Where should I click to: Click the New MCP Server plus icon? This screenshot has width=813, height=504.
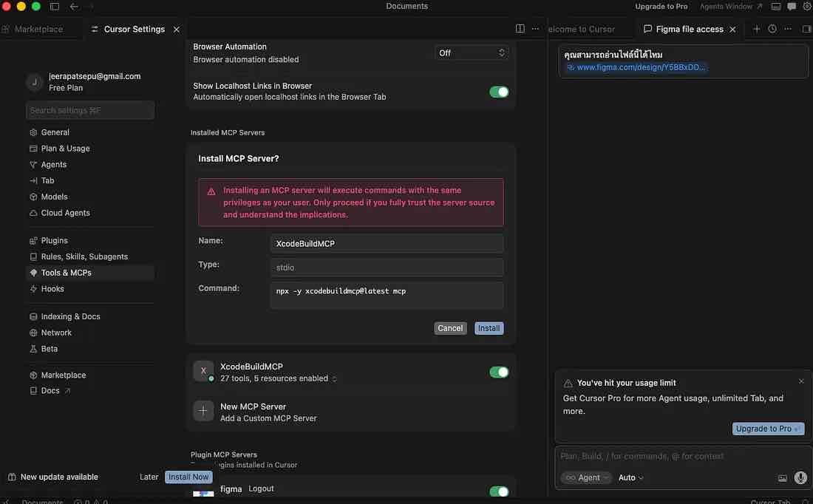point(203,411)
